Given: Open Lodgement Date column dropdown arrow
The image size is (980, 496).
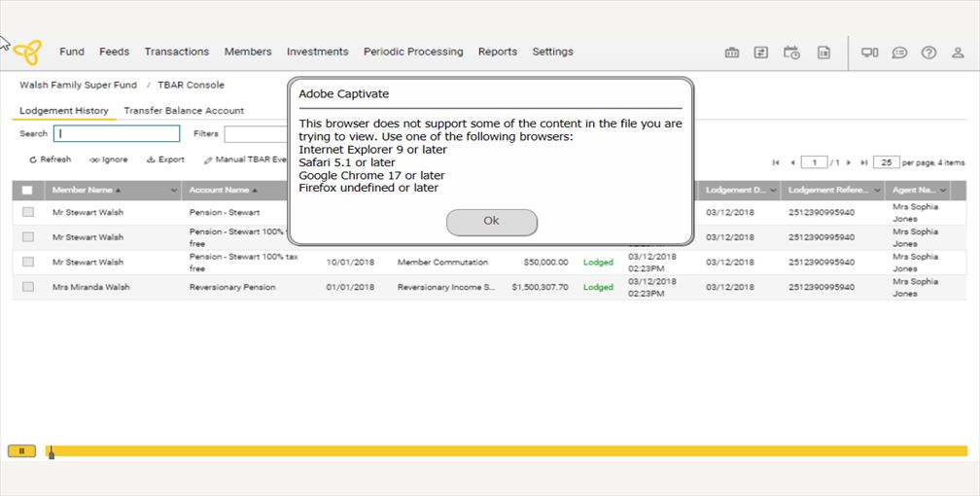Looking at the screenshot, I should (x=773, y=191).
